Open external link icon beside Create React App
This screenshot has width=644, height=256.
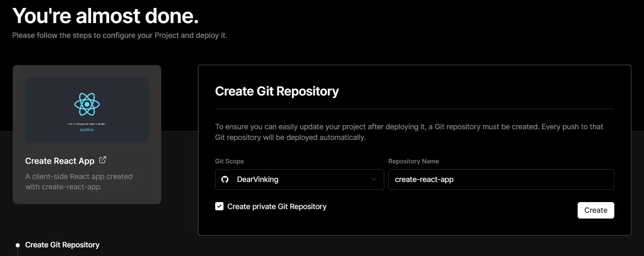(x=103, y=160)
